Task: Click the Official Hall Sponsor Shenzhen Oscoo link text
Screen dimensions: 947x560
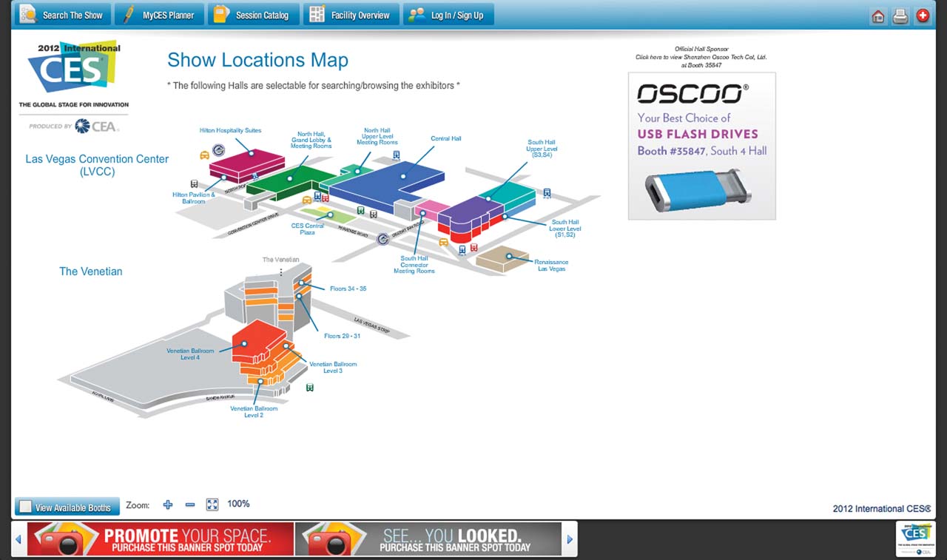Action: [x=701, y=57]
